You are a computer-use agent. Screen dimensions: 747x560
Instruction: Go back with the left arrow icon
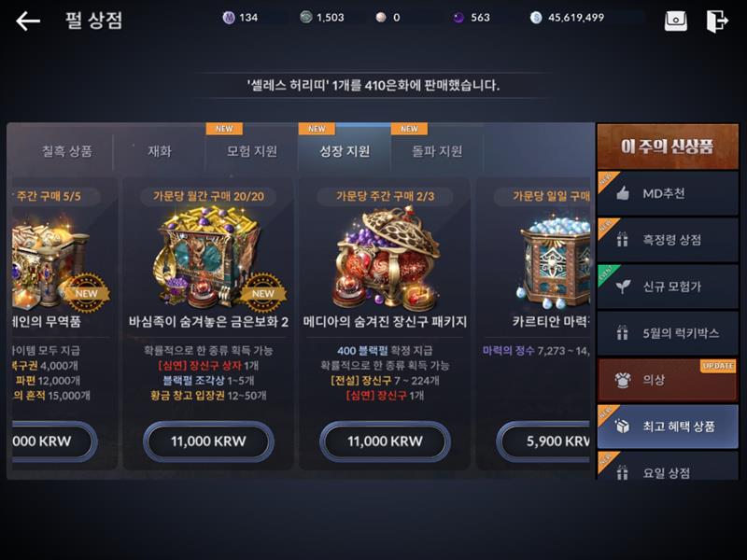point(28,21)
